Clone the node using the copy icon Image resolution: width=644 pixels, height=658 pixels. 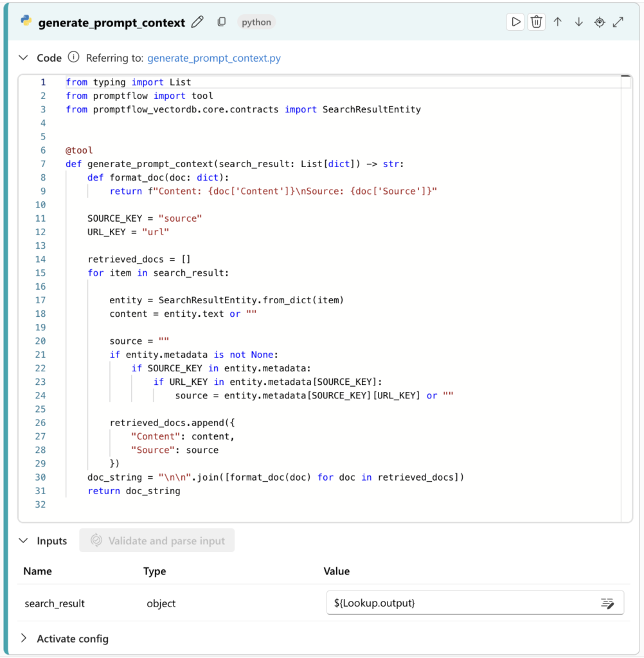pos(221,21)
